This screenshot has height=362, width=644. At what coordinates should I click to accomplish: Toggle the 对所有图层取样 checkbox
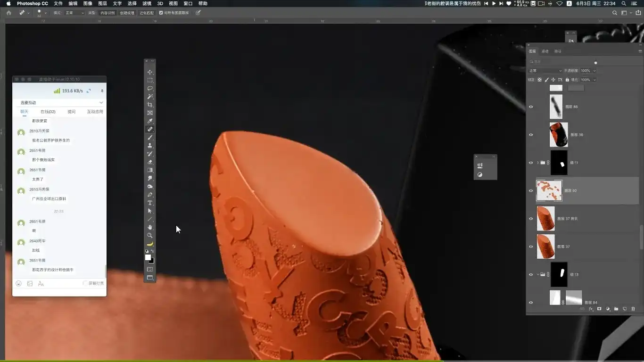(x=161, y=13)
